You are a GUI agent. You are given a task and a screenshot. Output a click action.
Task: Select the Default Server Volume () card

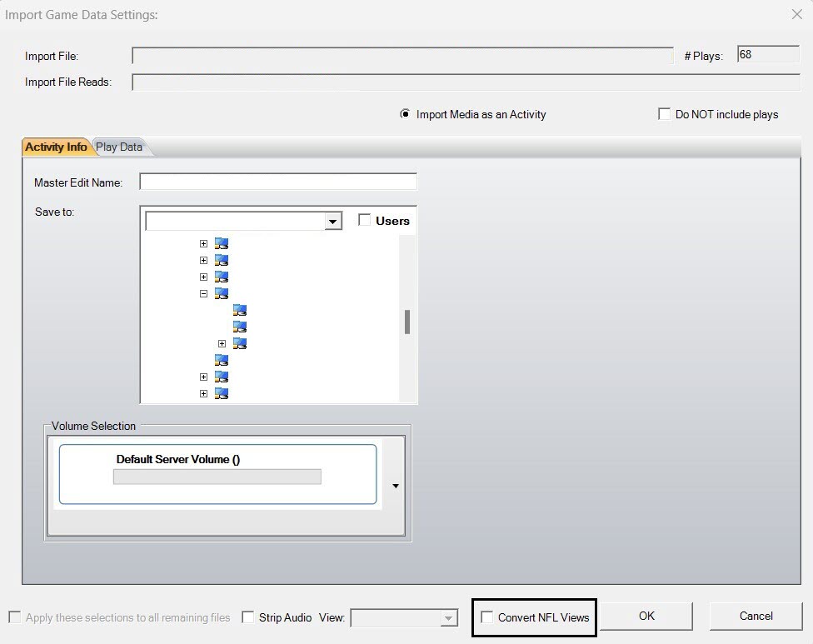pyautogui.click(x=217, y=474)
